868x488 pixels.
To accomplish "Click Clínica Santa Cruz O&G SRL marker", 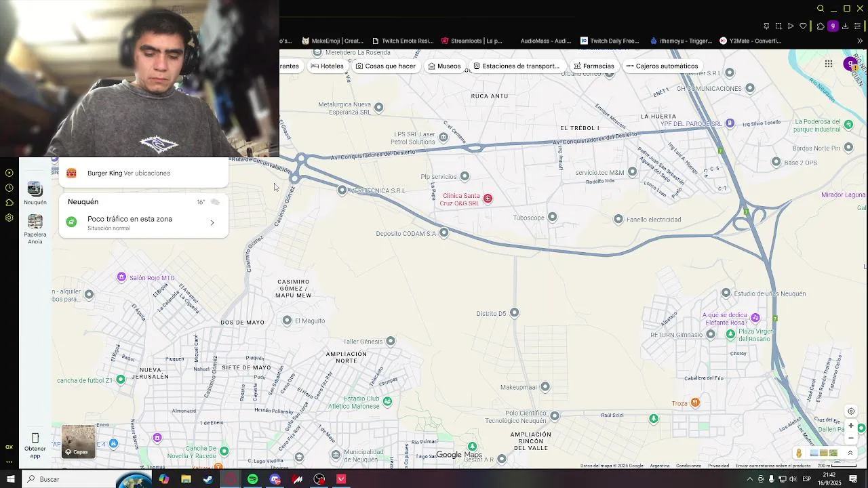I will click(x=488, y=199).
